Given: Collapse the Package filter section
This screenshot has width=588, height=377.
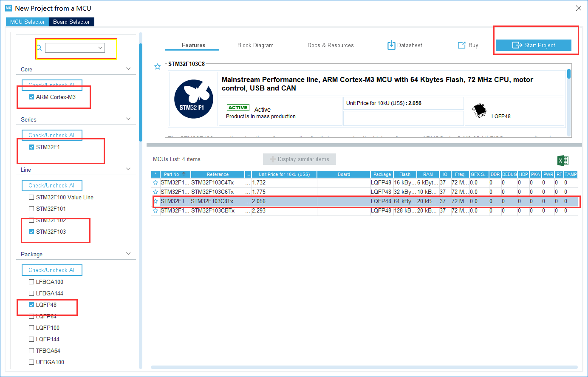Looking at the screenshot, I should pyautogui.click(x=129, y=254).
